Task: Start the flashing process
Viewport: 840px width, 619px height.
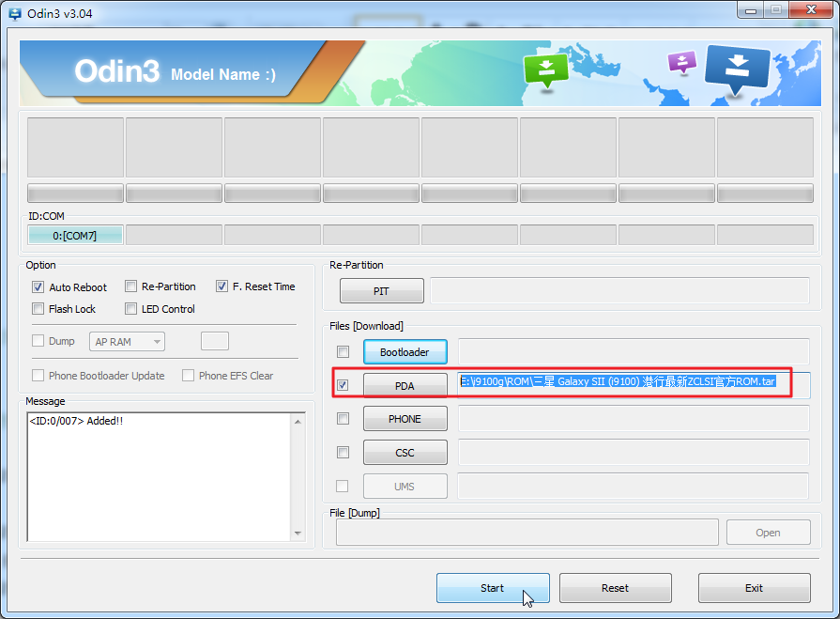Action: [493, 588]
